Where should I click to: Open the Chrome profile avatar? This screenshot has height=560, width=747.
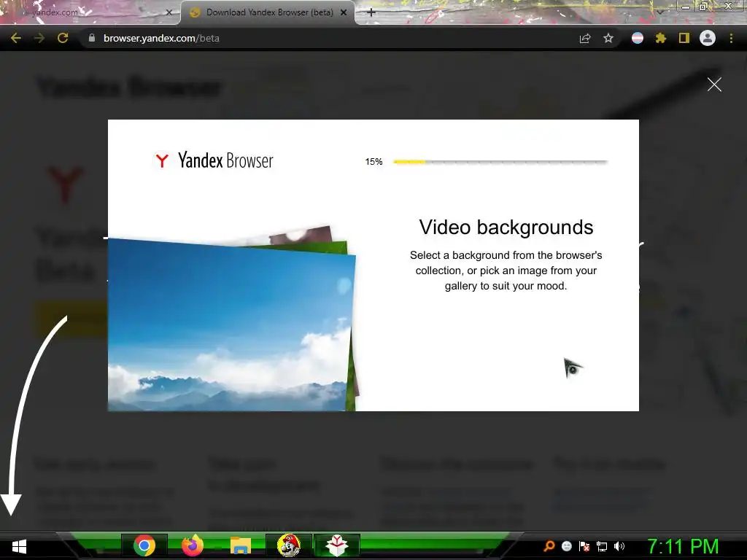point(708,38)
